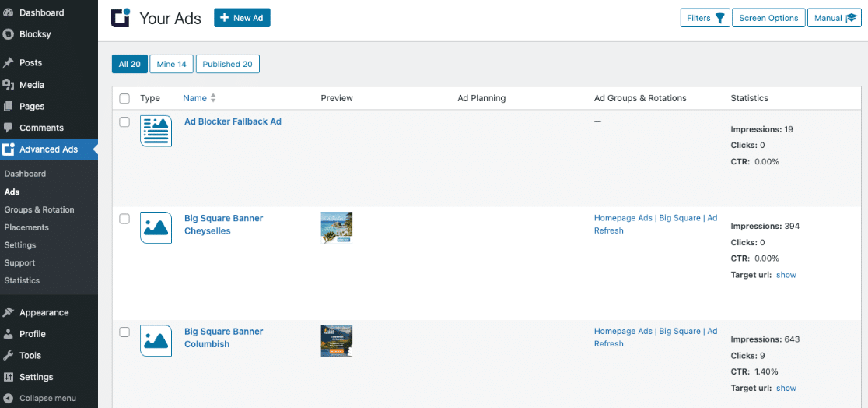The image size is (868, 408).
Task: Switch to the All 20 view
Action: 130,64
